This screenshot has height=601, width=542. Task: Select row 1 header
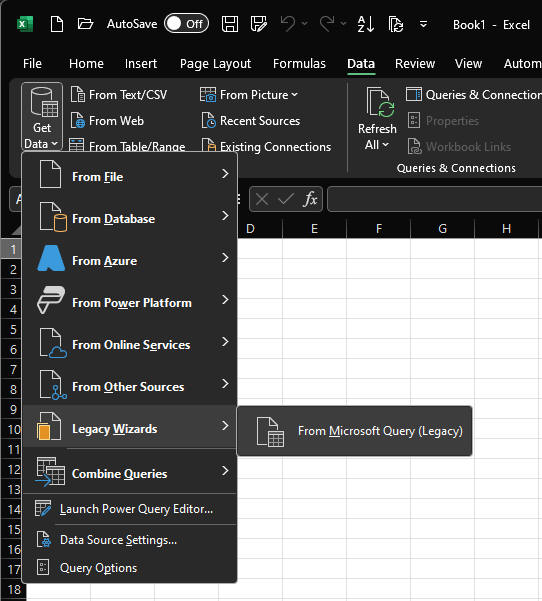13,249
